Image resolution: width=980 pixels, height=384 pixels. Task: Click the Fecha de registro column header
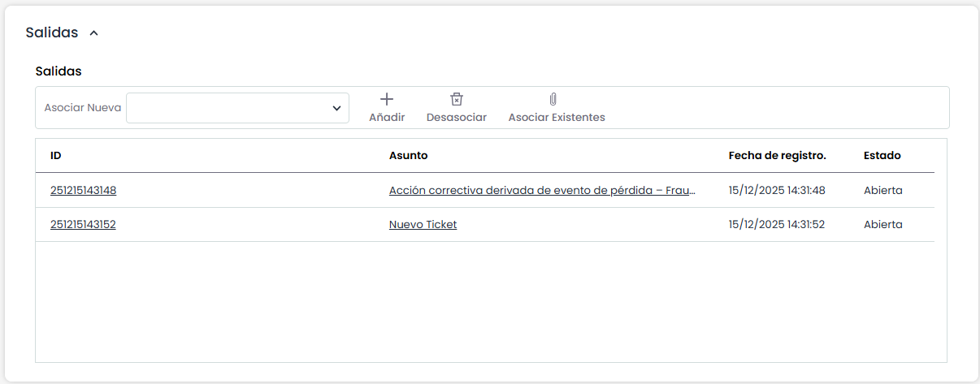777,156
